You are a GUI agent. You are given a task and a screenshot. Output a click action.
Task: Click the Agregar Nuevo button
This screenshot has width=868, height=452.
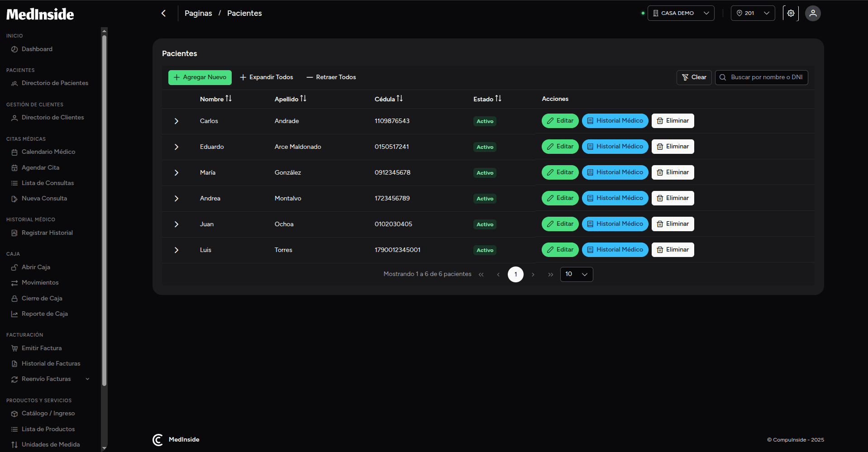[200, 77]
